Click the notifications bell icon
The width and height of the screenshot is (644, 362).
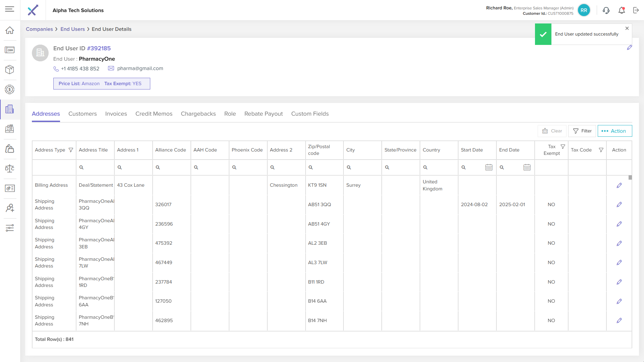pos(622,10)
